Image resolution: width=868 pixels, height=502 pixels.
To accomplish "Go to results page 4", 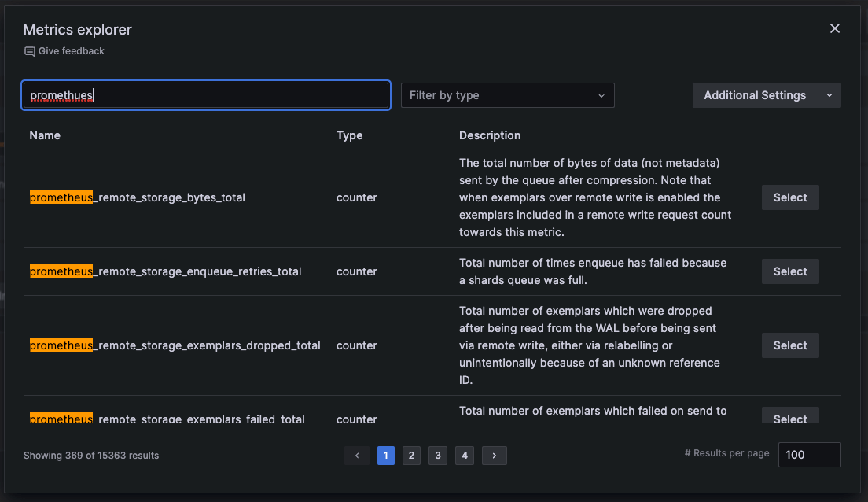I will pos(464,455).
